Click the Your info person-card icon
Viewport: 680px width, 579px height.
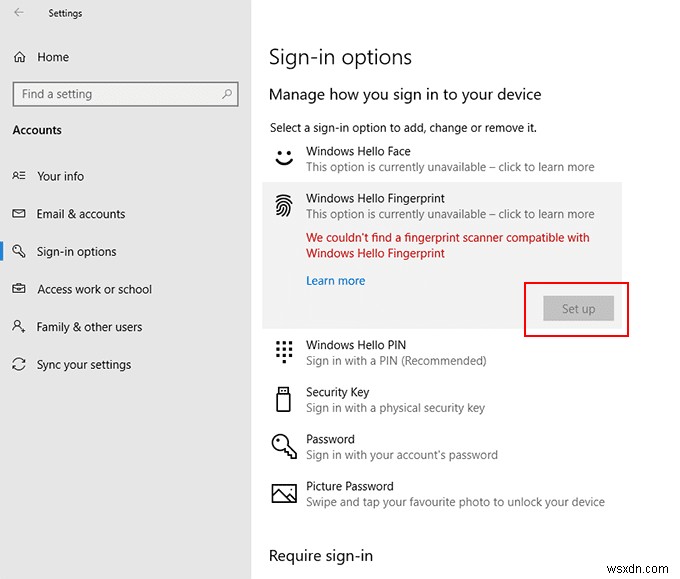19,176
